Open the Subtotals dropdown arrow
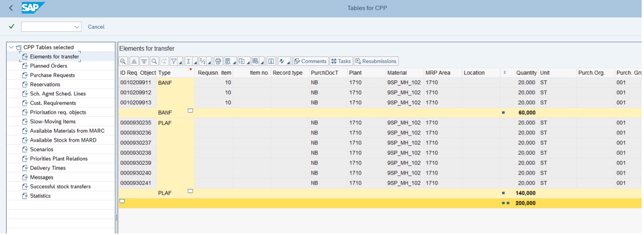Screen dimensions: 644x235 [x=209, y=62]
